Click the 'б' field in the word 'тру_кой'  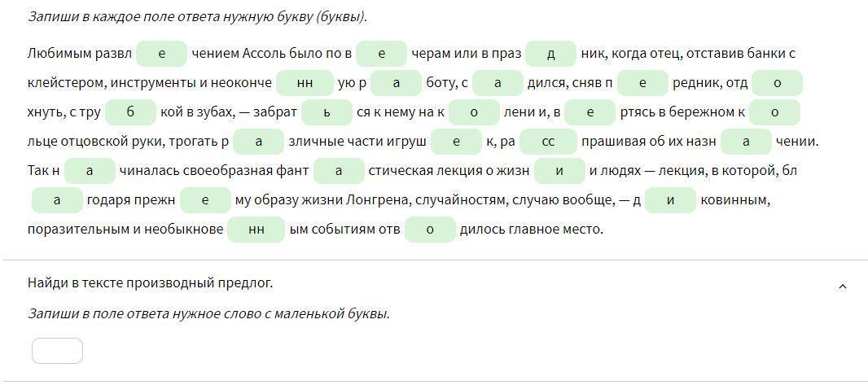(130, 112)
